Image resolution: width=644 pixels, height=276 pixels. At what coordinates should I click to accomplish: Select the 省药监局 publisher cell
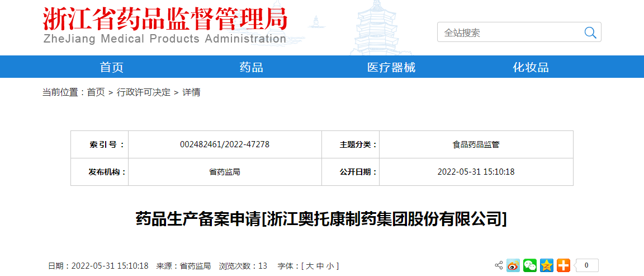pyautogui.click(x=225, y=172)
